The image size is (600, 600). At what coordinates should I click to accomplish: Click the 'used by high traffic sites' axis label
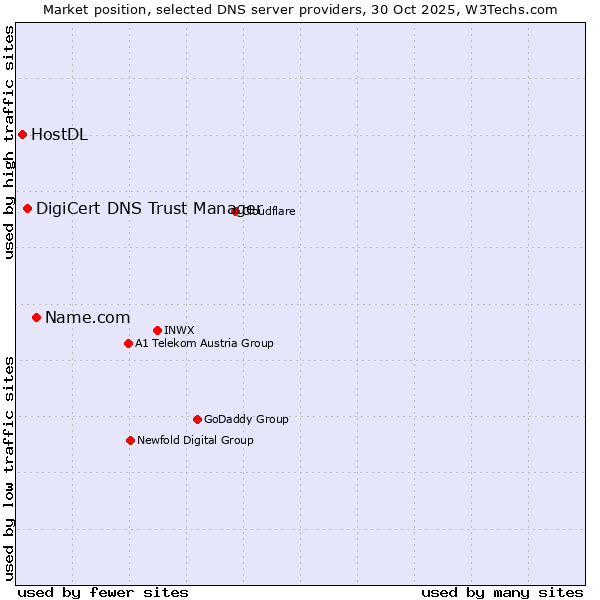10,142
